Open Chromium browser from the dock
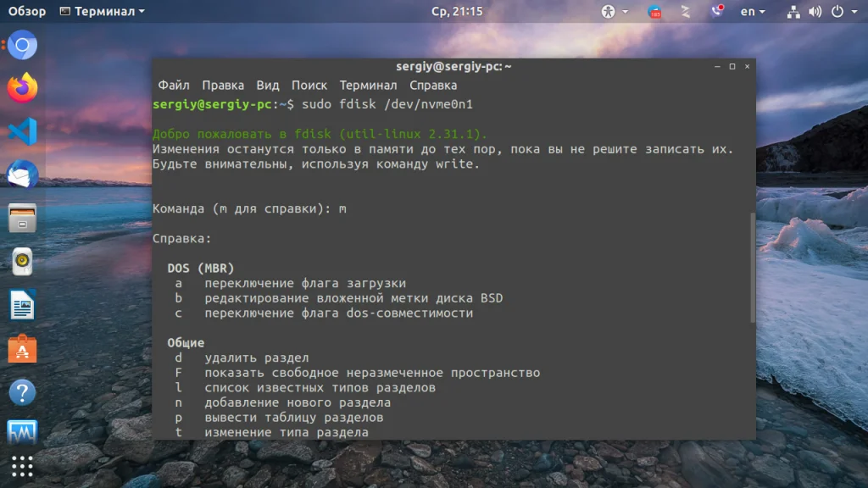This screenshot has height=488, width=868. click(x=22, y=45)
